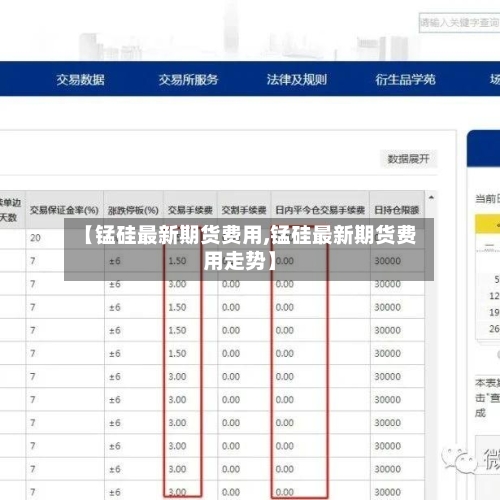Click the 数据展开 button
This screenshot has width=500, height=500.
click(408, 159)
